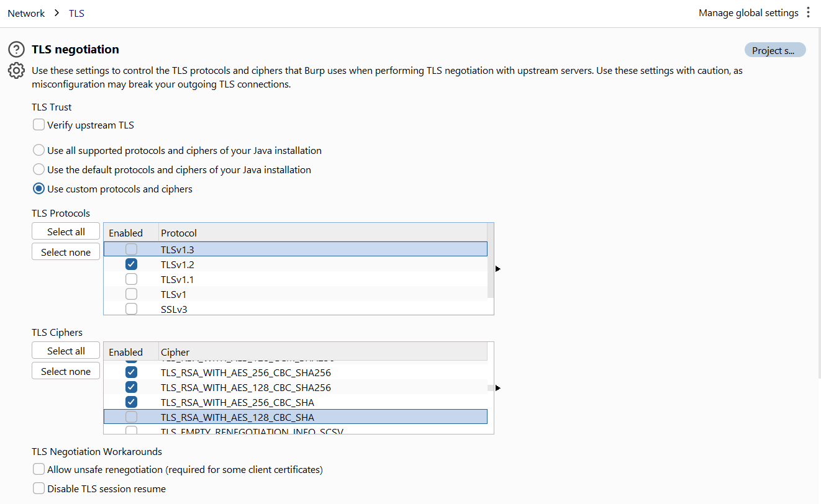Enable the TLSv1.1 protocol checkbox
This screenshot has height=504, width=821.
point(131,279)
